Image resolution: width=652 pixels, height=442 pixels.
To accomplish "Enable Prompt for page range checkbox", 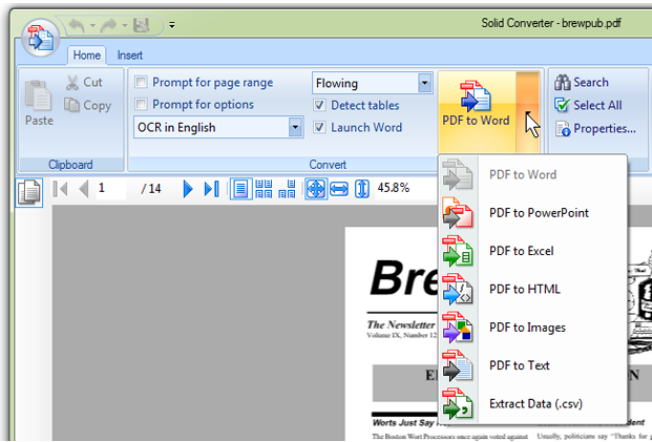I will 141,82.
